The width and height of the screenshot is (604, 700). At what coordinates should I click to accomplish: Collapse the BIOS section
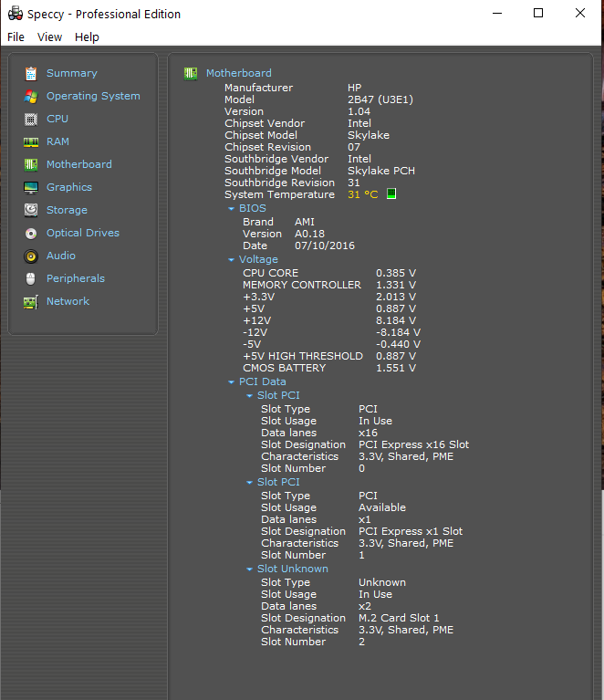pyautogui.click(x=232, y=208)
